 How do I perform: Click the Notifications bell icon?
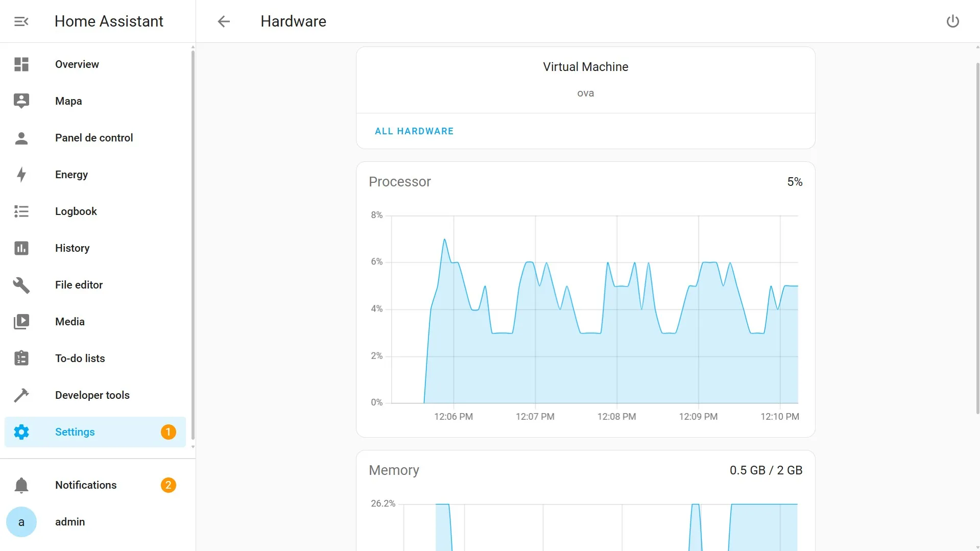[21, 485]
